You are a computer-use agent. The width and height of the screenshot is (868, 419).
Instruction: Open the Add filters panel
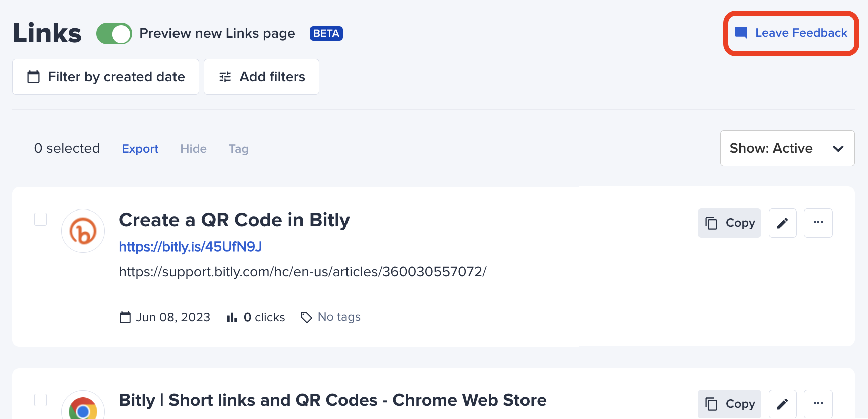point(261,77)
